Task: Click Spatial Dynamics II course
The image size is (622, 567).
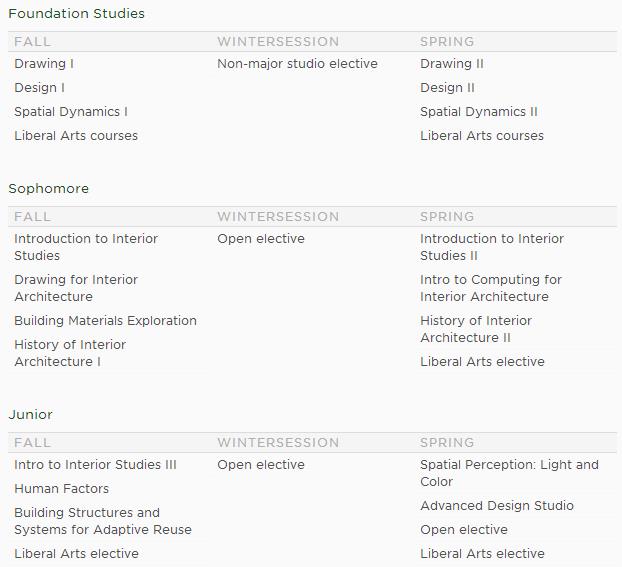Action: click(x=479, y=112)
